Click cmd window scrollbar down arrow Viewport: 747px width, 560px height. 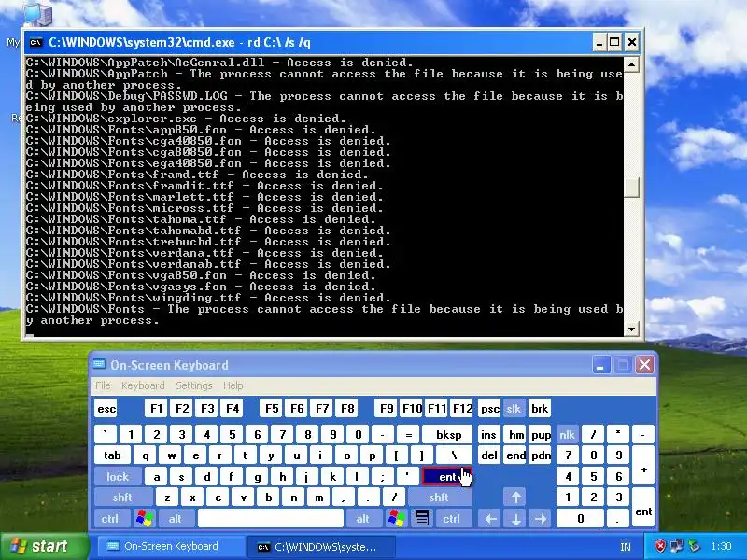[631, 329]
